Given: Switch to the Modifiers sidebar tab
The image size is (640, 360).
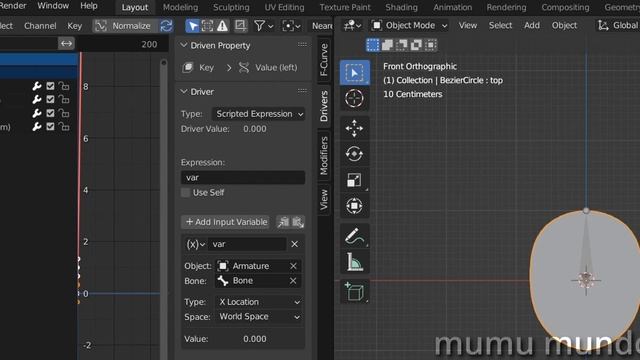Looking at the screenshot, I should click(x=324, y=156).
